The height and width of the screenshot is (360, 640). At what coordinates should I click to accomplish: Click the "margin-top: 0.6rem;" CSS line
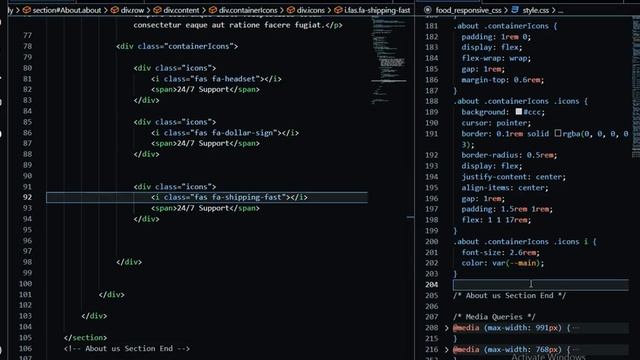coord(502,80)
